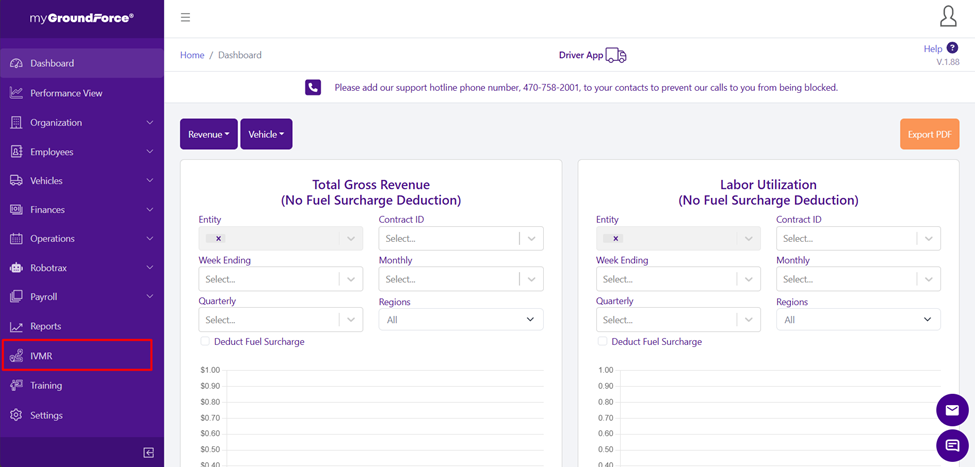Click the Driver App truck icon

coord(616,55)
